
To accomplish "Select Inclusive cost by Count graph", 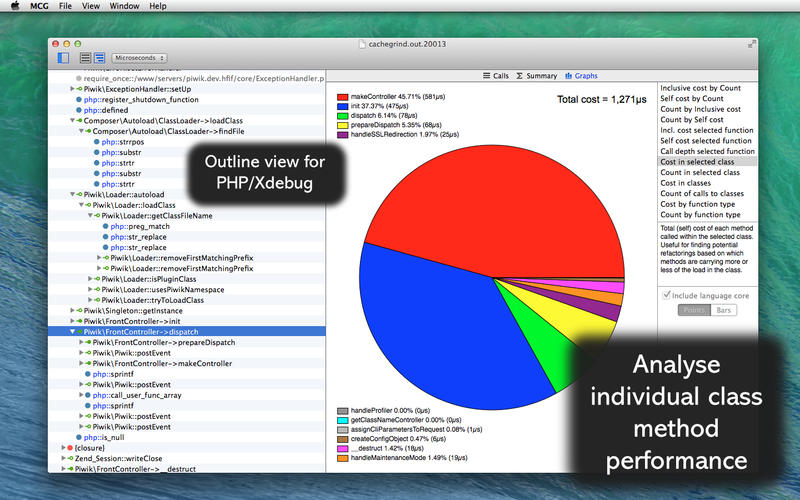I will coord(707,88).
